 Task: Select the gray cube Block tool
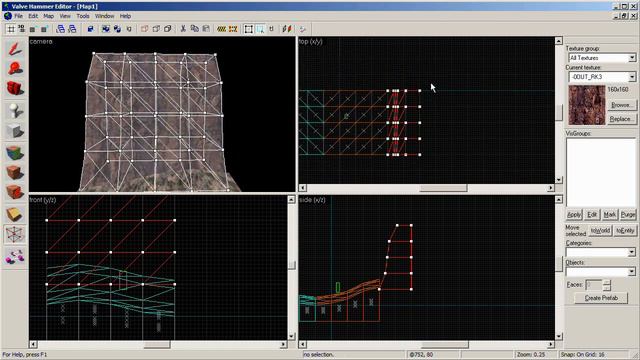pyautogui.click(x=15, y=131)
